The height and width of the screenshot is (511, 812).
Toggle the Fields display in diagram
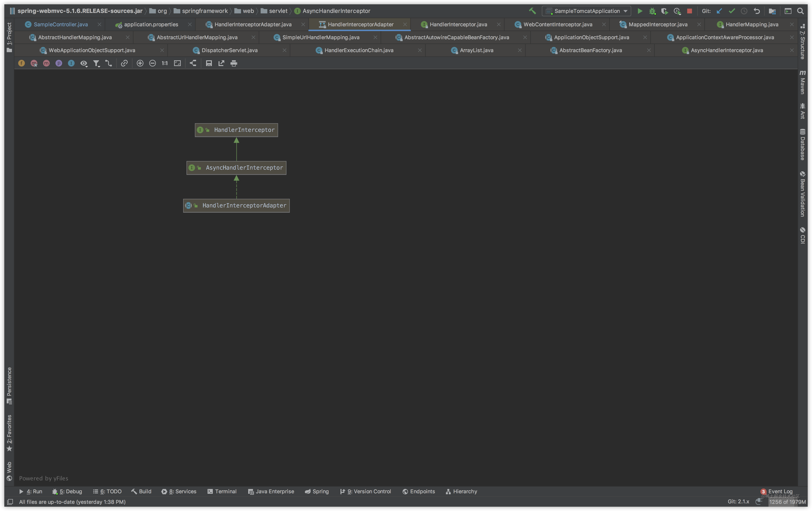tap(21, 63)
